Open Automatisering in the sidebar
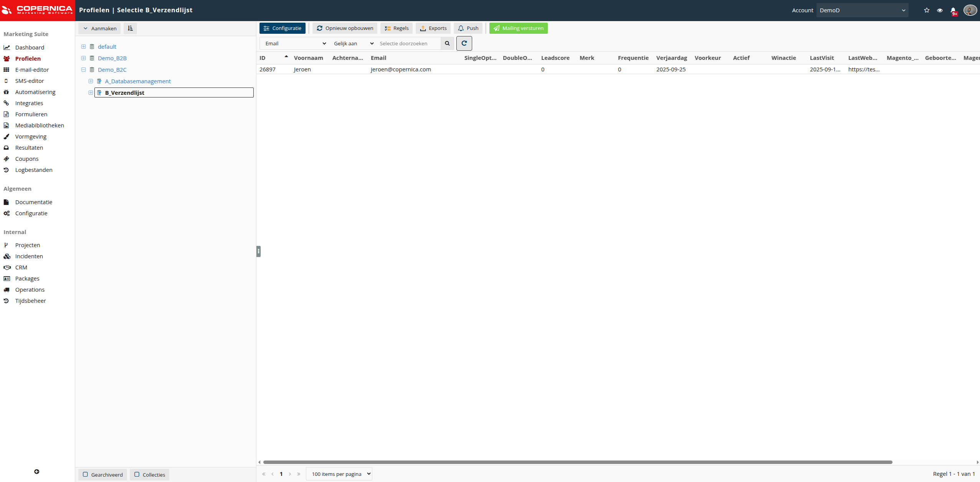980x482 pixels. [x=35, y=92]
